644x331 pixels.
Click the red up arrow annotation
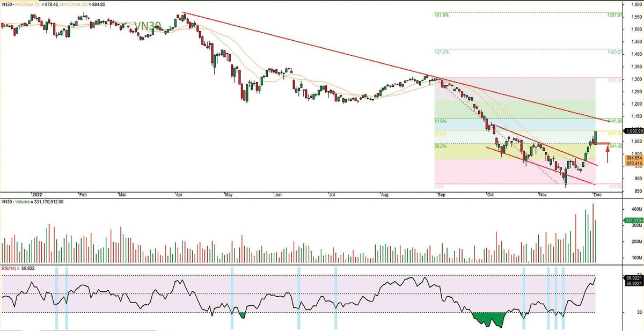pyautogui.click(x=608, y=155)
